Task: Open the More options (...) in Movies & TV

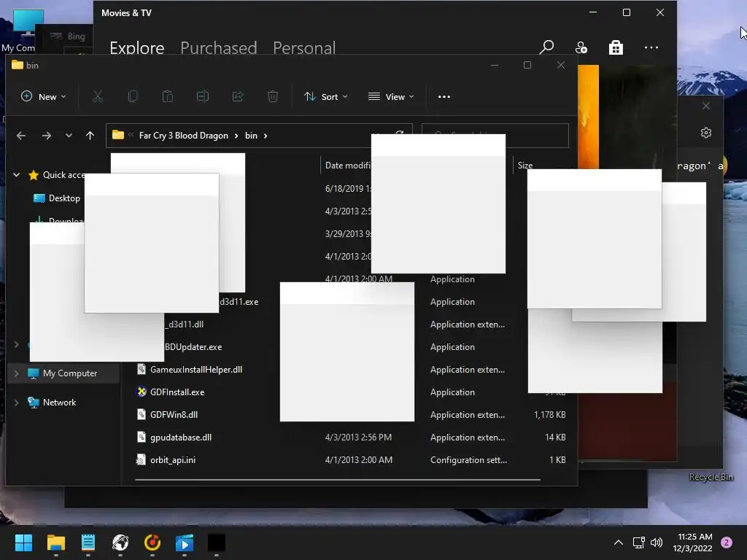Action: 651,47
